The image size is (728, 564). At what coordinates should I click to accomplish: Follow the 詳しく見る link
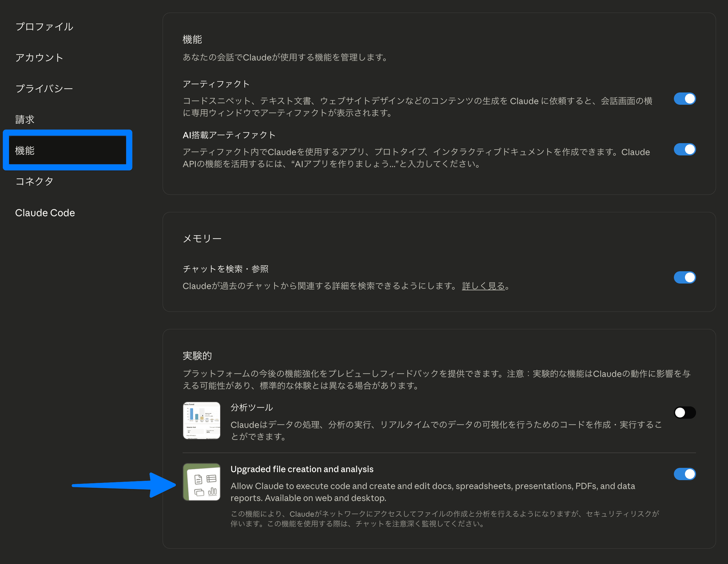pos(483,286)
